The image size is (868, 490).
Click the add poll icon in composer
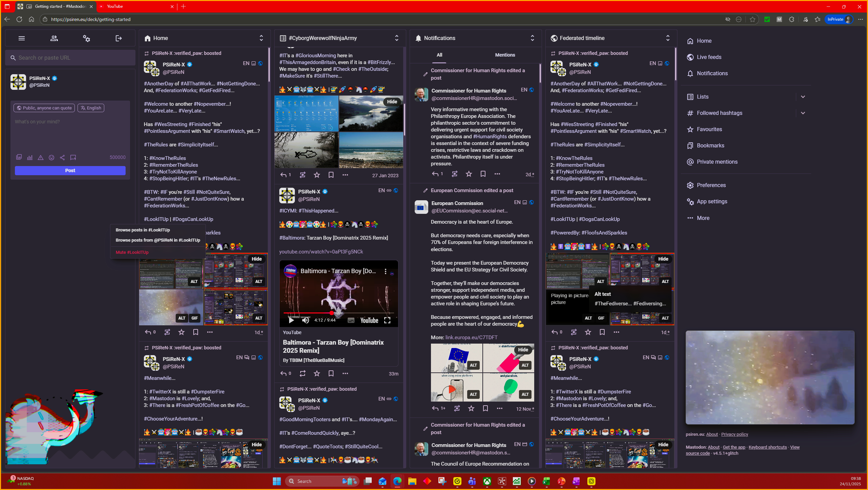pyautogui.click(x=30, y=157)
